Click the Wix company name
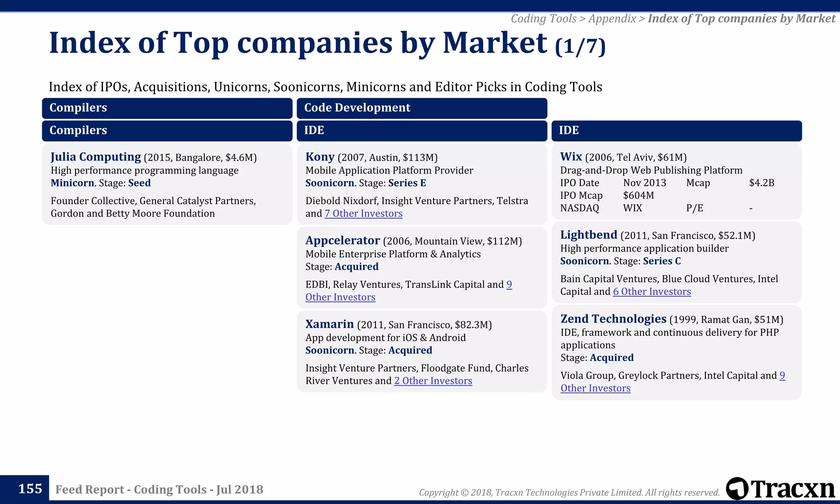The width and height of the screenshot is (840, 504). tap(571, 157)
